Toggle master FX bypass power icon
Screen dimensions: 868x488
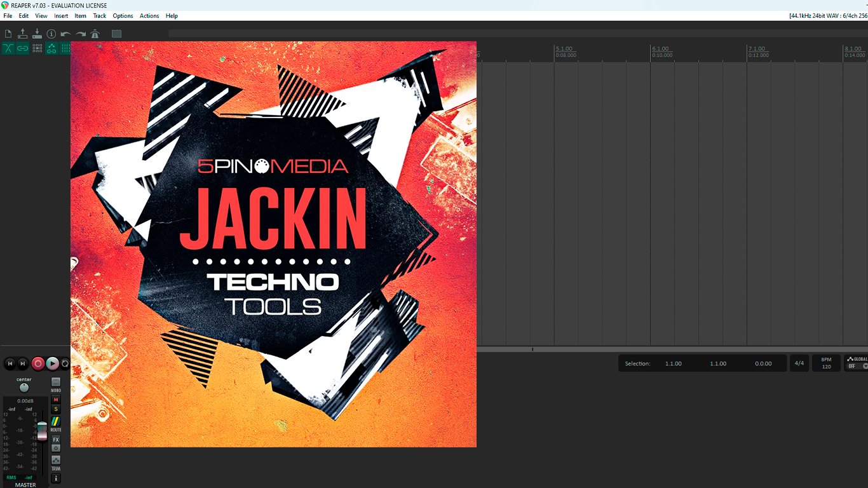(x=56, y=448)
